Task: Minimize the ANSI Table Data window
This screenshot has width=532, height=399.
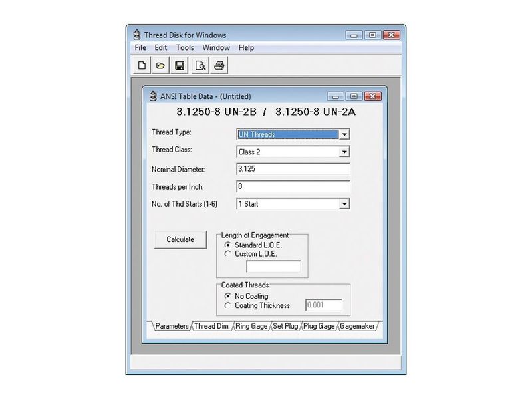Action: click(x=335, y=96)
